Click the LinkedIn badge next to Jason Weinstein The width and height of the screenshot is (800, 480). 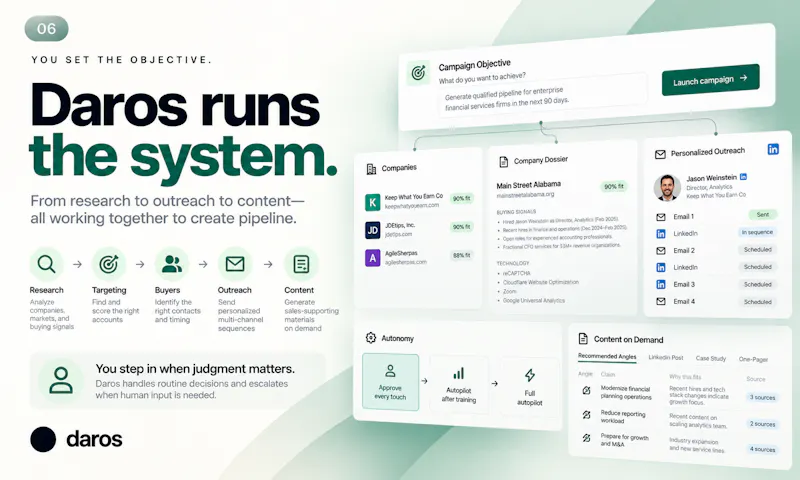tap(743, 176)
